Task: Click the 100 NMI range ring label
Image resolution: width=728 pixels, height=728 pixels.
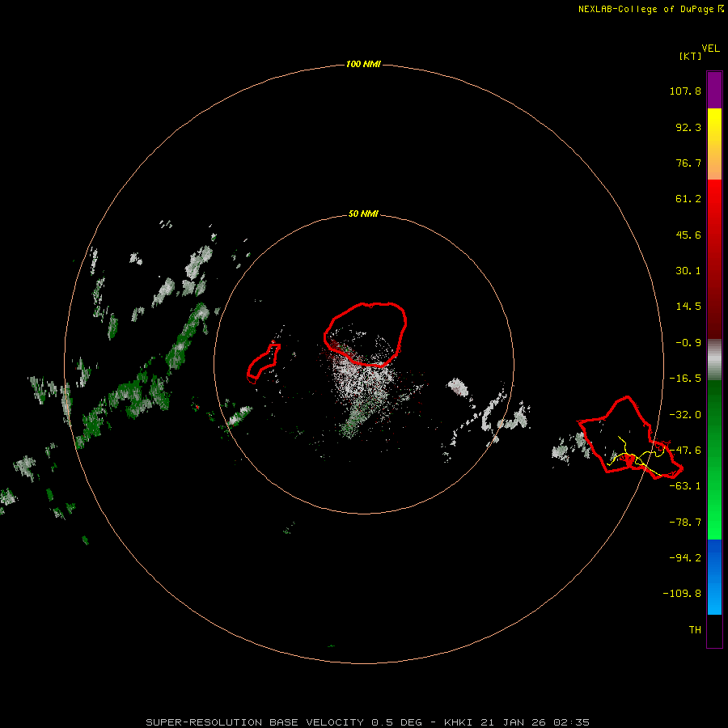Action: click(x=363, y=64)
